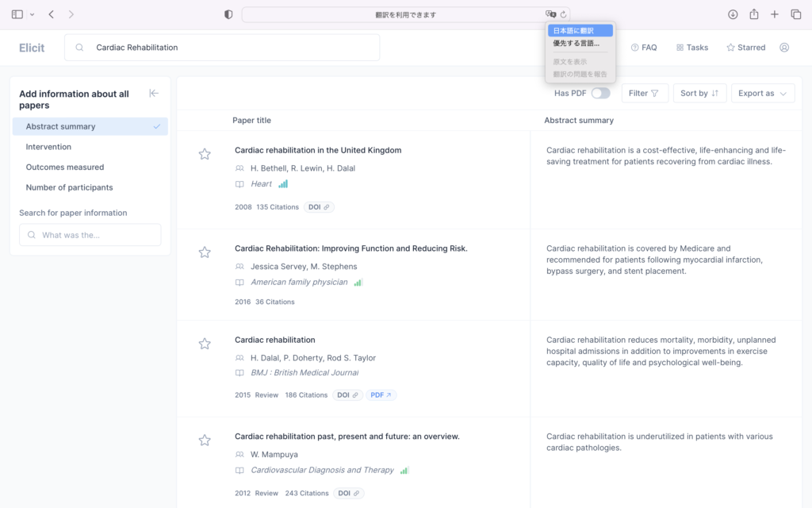Enable the Intervention column option
The width and height of the screenshot is (812, 508).
[x=49, y=147]
